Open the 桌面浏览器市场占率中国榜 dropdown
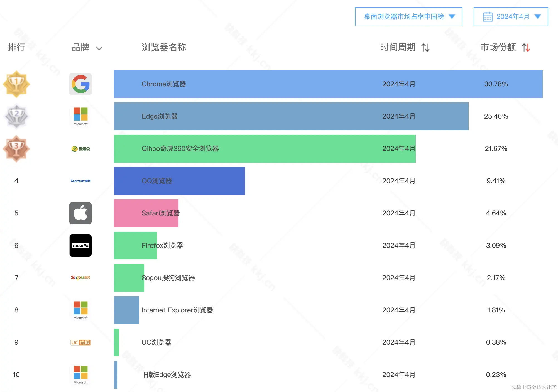Image resolution: width=558 pixels, height=392 pixels. coord(408,17)
